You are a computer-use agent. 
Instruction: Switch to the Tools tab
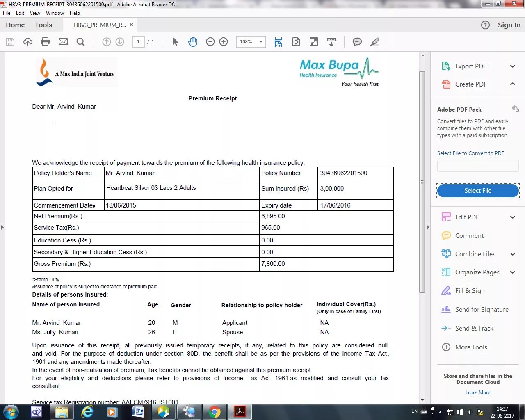pyautogui.click(x=43, y=25)
